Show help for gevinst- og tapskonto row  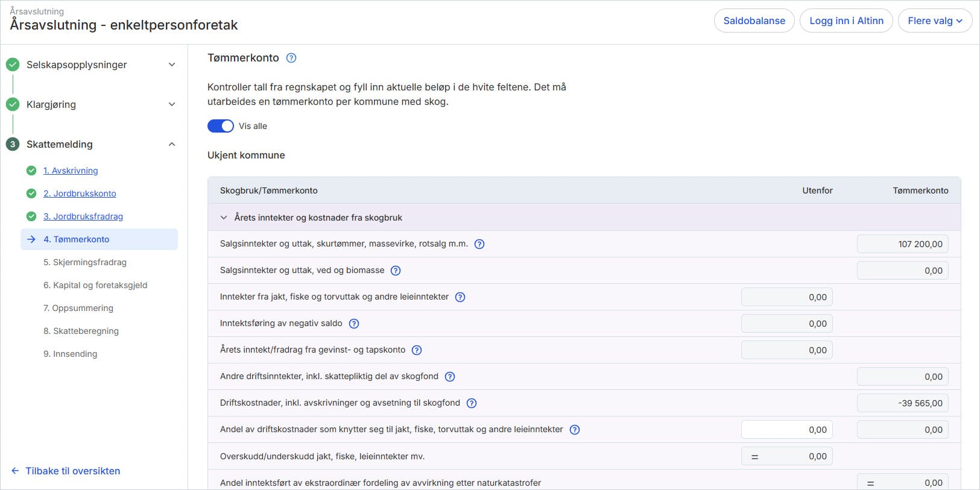point(417,350)
